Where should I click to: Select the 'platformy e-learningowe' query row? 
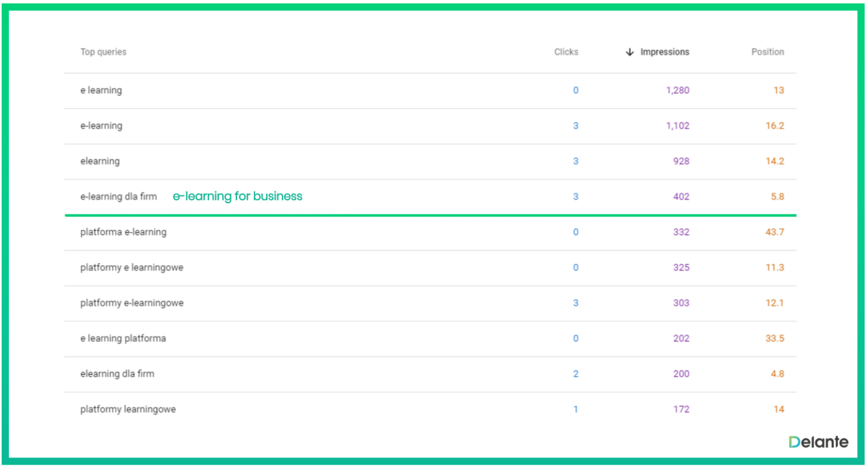pos(132,303)
